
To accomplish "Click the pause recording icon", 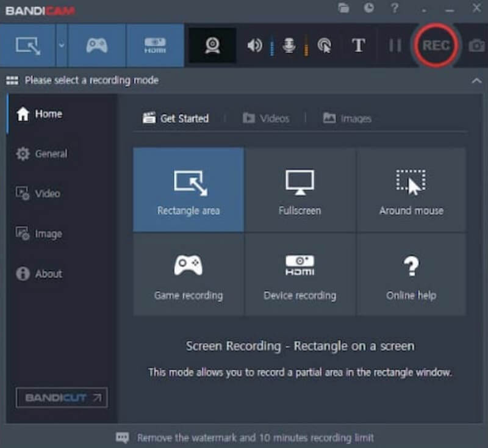I will tap(395, 45).
